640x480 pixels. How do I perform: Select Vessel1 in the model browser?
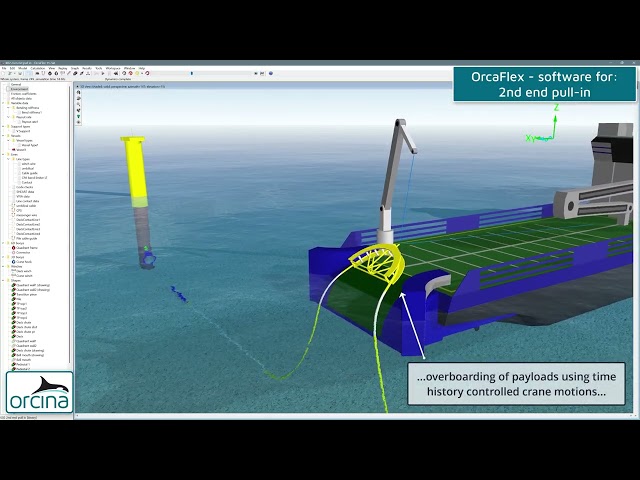pos(21,150)
